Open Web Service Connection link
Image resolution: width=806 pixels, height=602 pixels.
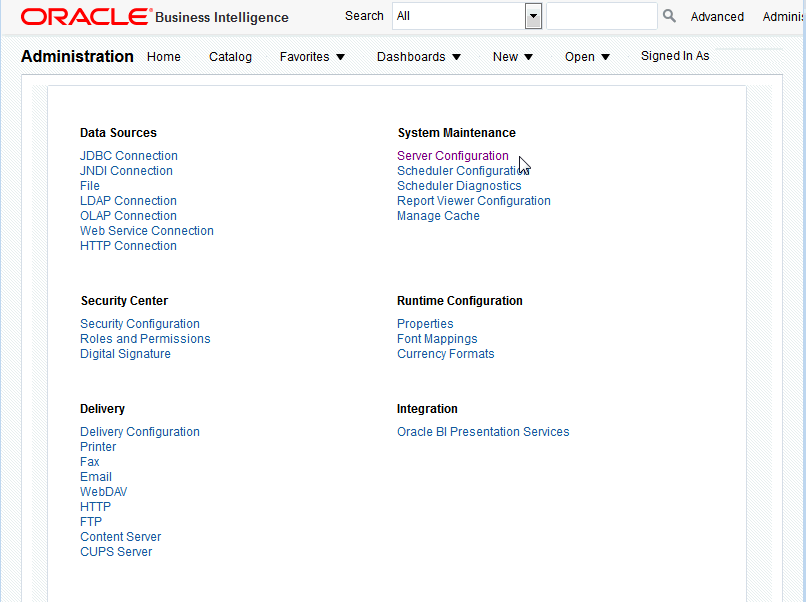[146, 231]
